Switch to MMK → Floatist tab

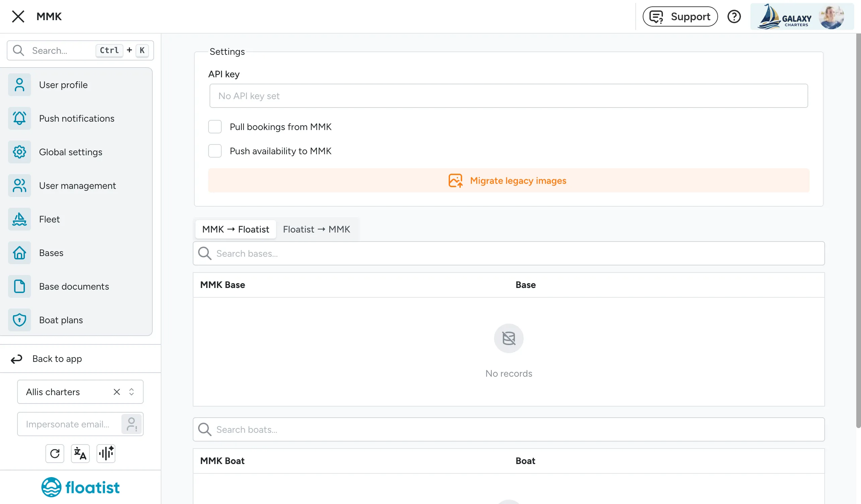236,229
